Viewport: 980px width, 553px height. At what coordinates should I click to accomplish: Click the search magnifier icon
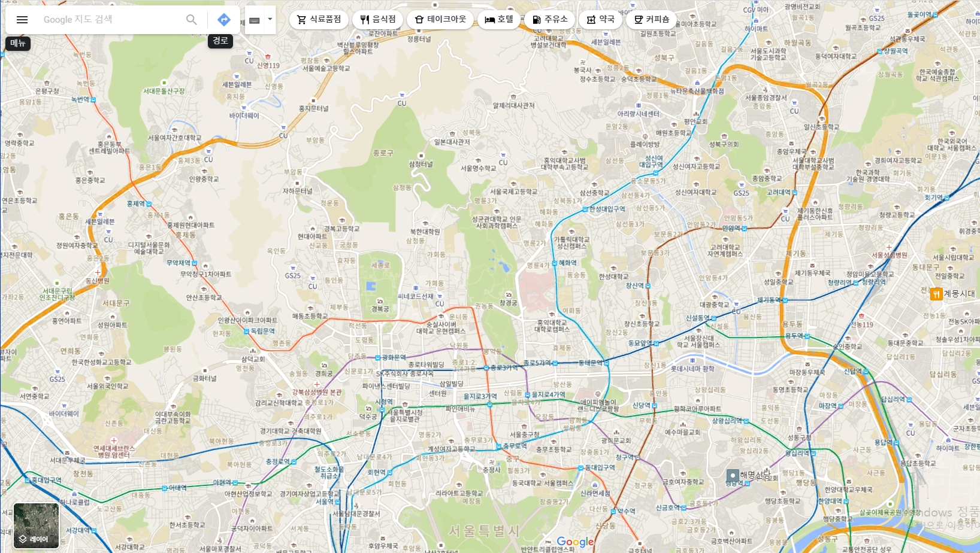(x=191, y=20)
